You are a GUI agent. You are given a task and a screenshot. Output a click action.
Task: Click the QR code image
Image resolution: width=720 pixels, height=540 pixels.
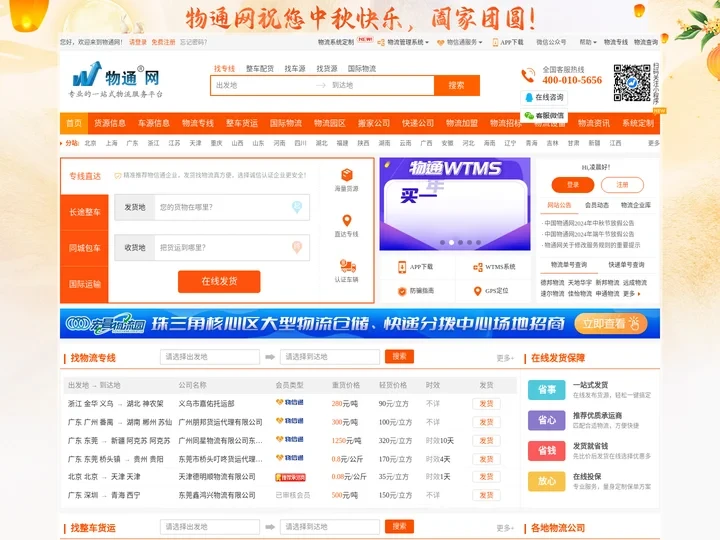pyautogui.click(x=632, y=83)
